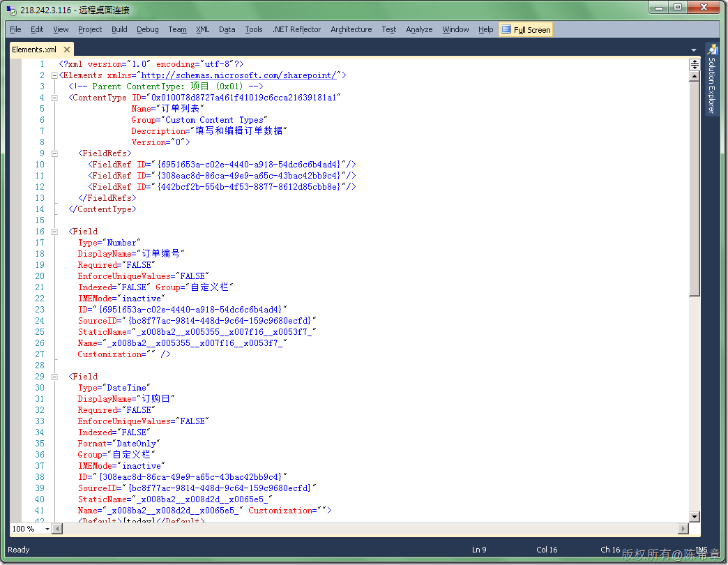Click the closing </ContentType> tag
The image size is (728, 565).
pos(102,209)
